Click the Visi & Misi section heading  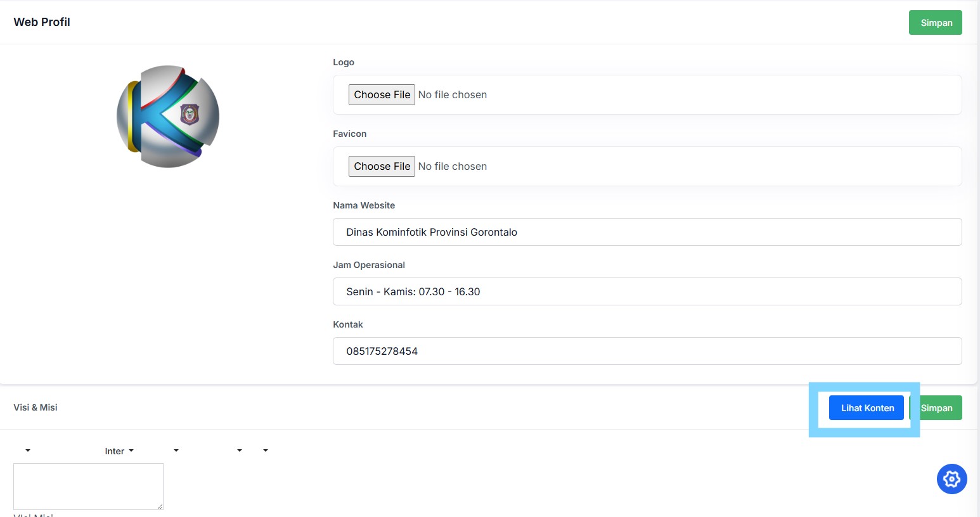(x=35, y=407)
